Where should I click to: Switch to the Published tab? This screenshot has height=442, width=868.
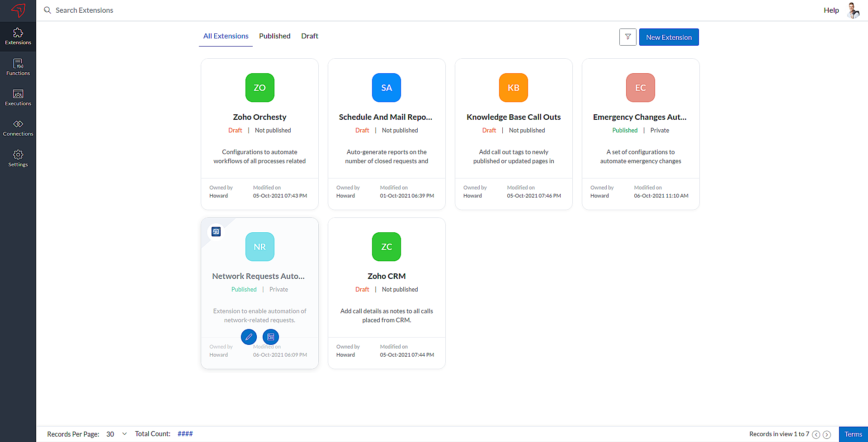(275, 36)
